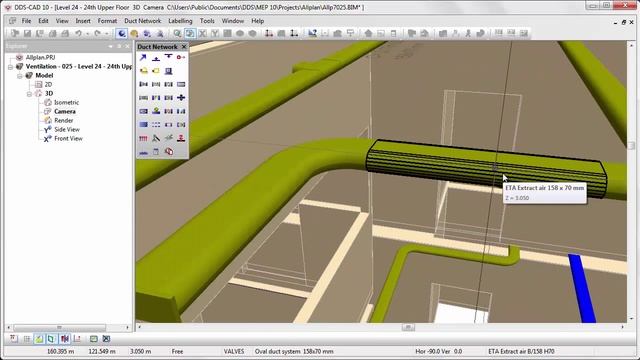Click the first snap icon in the bottom toolbar
Screen dimensions: 640x360
(x=14, y=338)
